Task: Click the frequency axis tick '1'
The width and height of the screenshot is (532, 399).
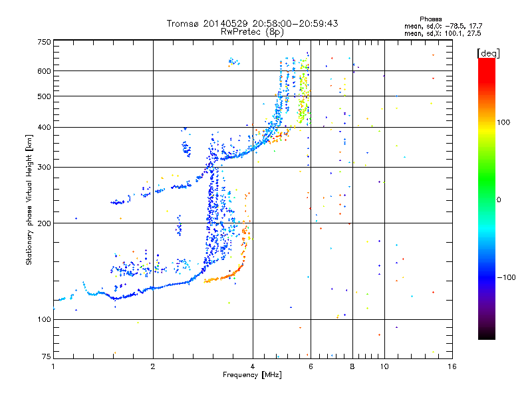Action: [53, 366]
